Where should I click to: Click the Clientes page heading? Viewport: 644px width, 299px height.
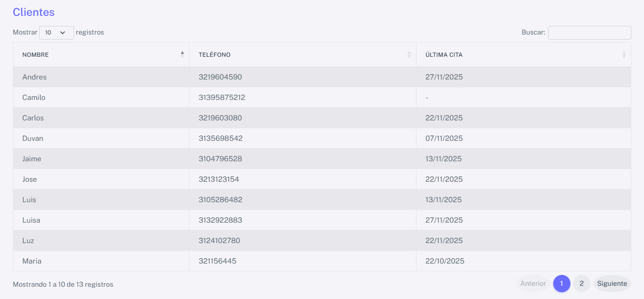point(34,12)
